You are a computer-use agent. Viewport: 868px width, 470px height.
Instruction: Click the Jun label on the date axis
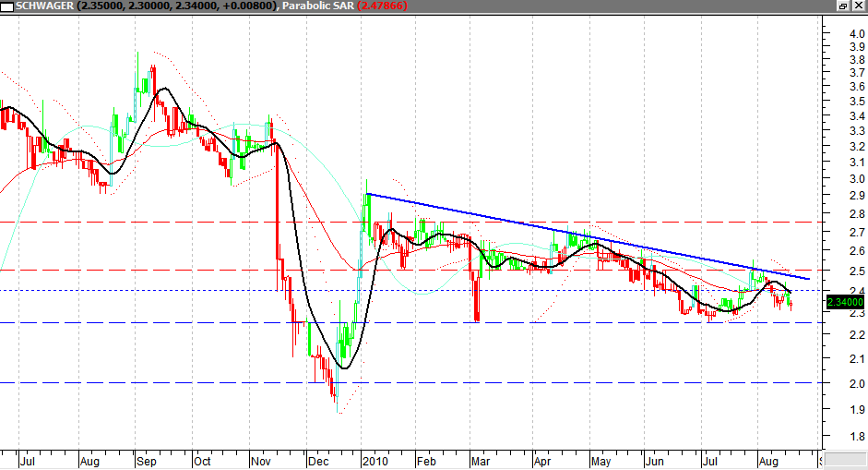[655, 461]
